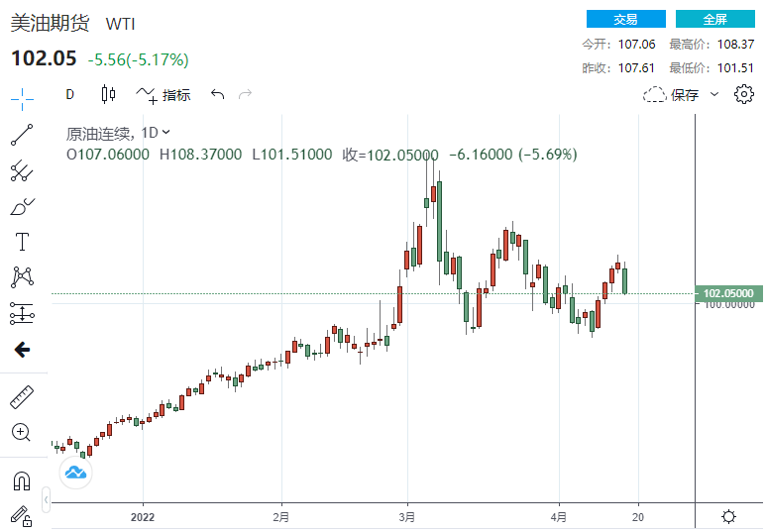Open the 指标 indicators menu

click(164, 95)
